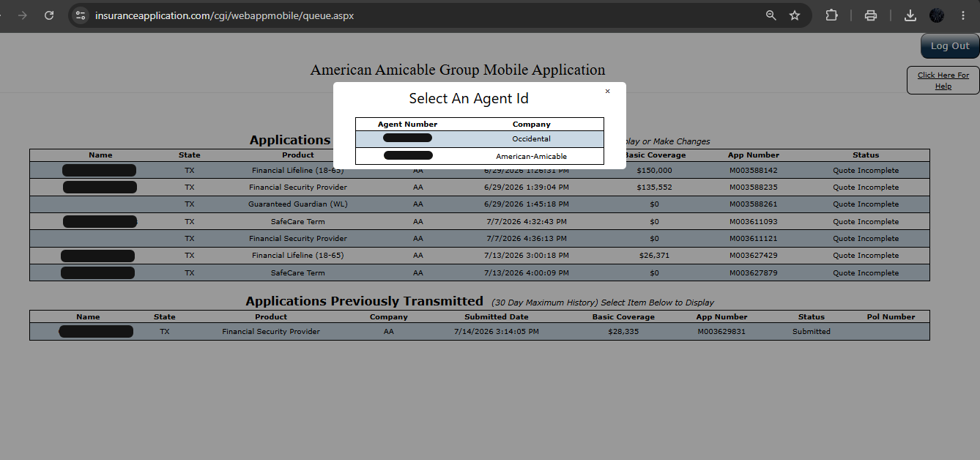Open browser downloads icon
This screenshot has width=980, height=460.
tap(910, 15)
